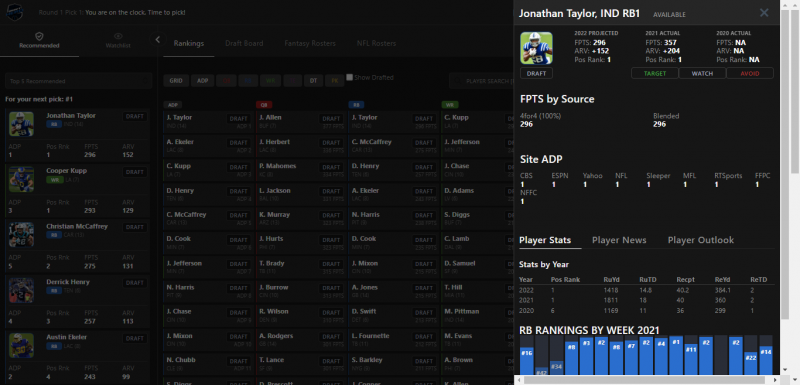The width and height of the screenshot is (800, 385).
Task: Open the Watchlist eye tab
Action: (x=118, y=40)
